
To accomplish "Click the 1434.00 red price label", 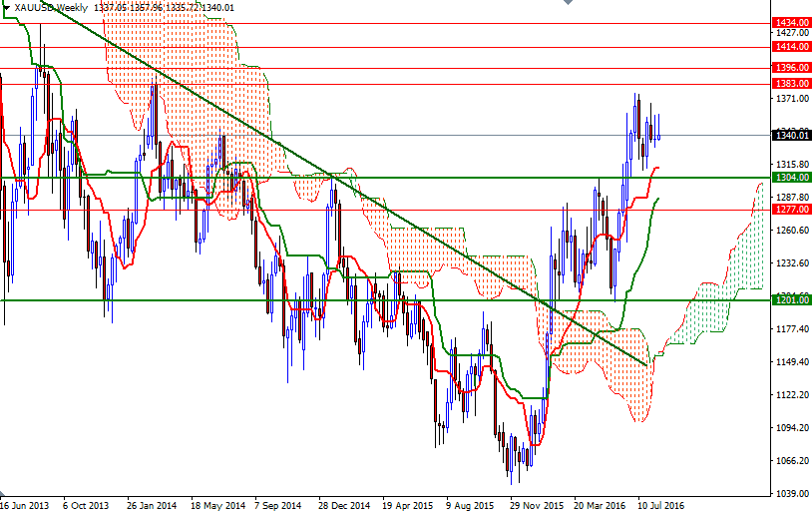I will click(x=791, y=23).
